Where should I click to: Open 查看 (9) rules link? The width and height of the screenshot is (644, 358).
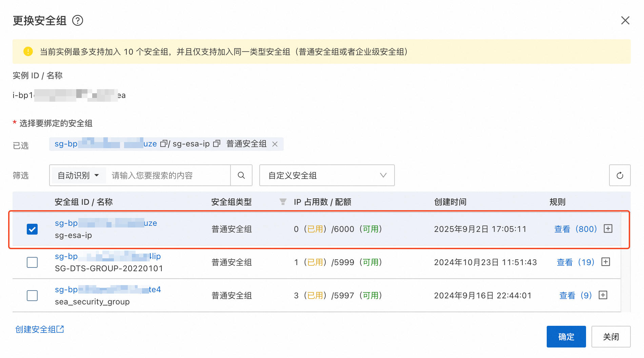(576, 296)
